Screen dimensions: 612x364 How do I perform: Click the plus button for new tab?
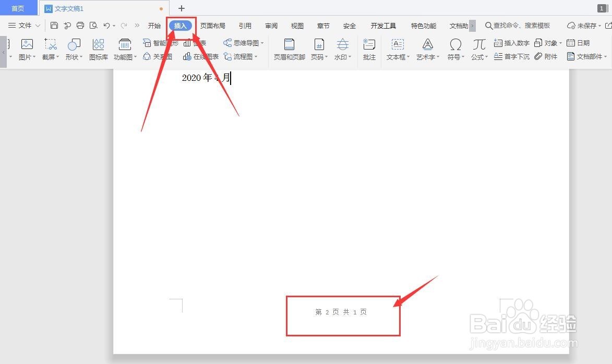[182, 8]
